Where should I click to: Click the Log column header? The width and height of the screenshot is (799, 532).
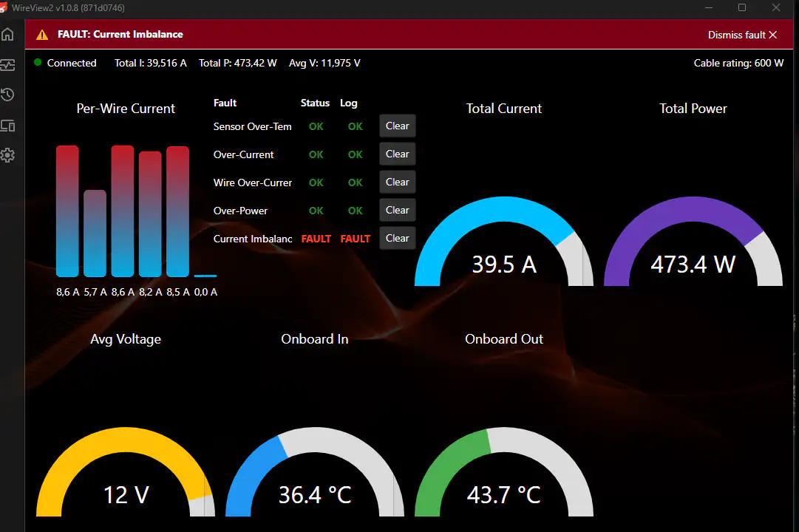(x=349, y=103)
